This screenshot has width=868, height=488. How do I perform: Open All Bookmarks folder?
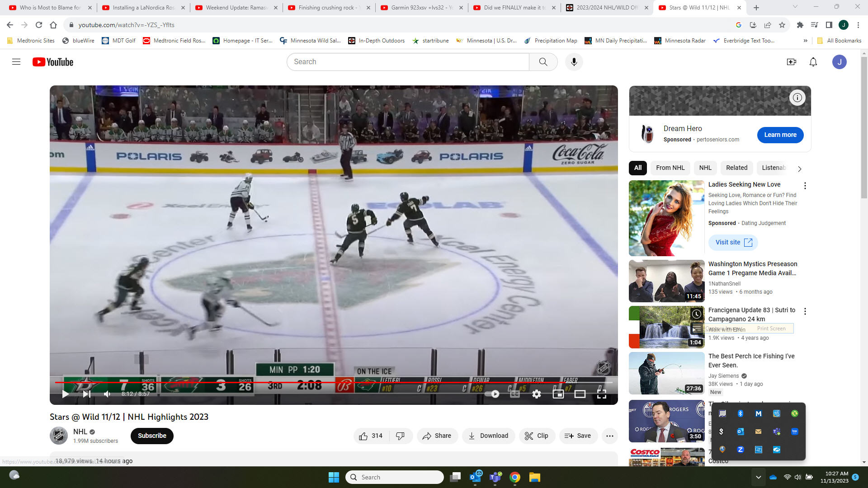point(839,41)
